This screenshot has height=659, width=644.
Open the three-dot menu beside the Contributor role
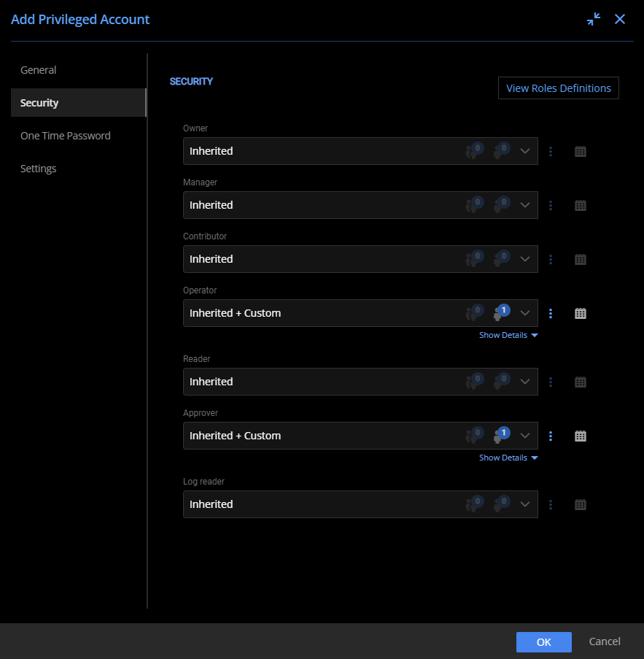point(551,259)
